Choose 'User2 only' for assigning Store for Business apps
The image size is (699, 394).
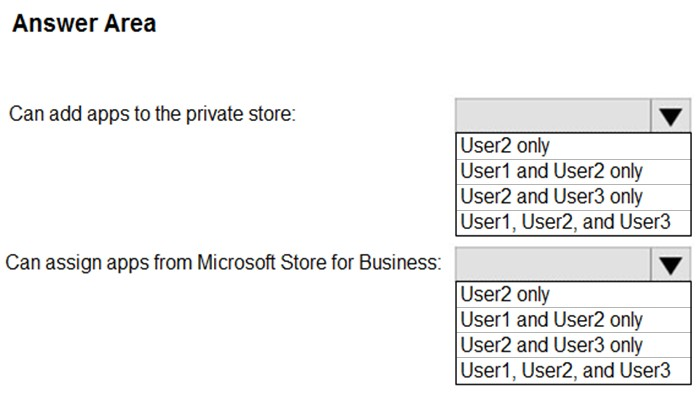573,295
